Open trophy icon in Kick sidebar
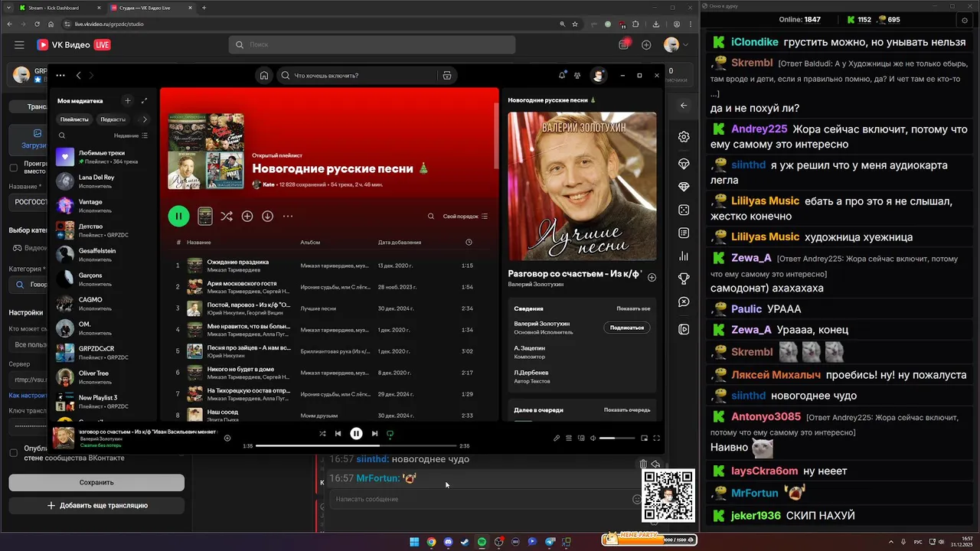The width and height of the screenshot is (980, 551). tap(684, 279)
